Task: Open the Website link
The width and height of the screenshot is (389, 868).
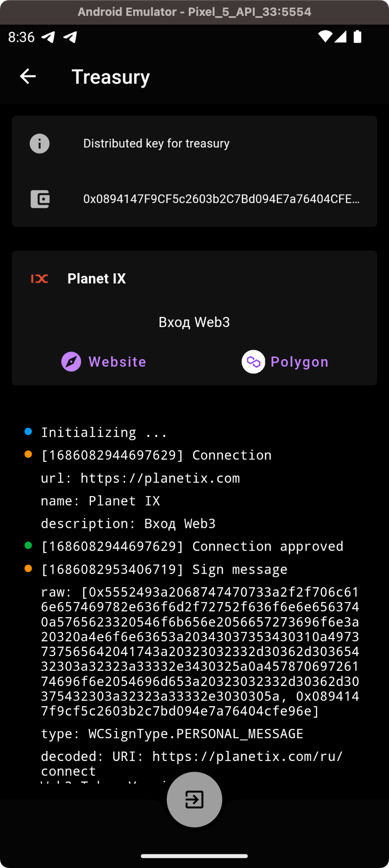Action: [x=117, y=362]
